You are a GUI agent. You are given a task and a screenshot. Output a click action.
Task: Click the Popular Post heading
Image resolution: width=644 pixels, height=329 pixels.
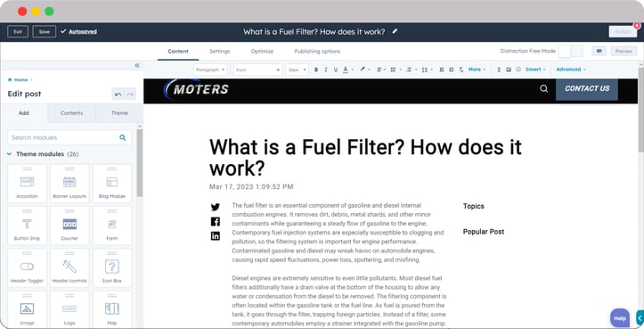[x=484, y=232]
